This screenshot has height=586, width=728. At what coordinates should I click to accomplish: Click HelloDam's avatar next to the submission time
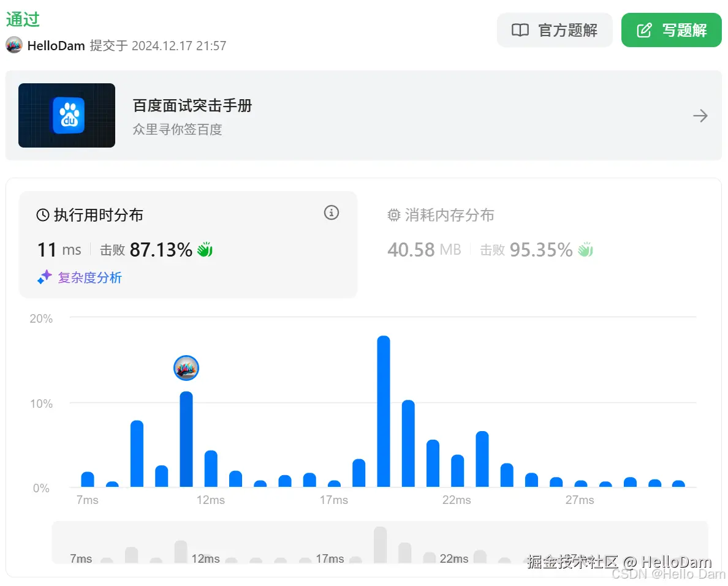tap(13, 45)
